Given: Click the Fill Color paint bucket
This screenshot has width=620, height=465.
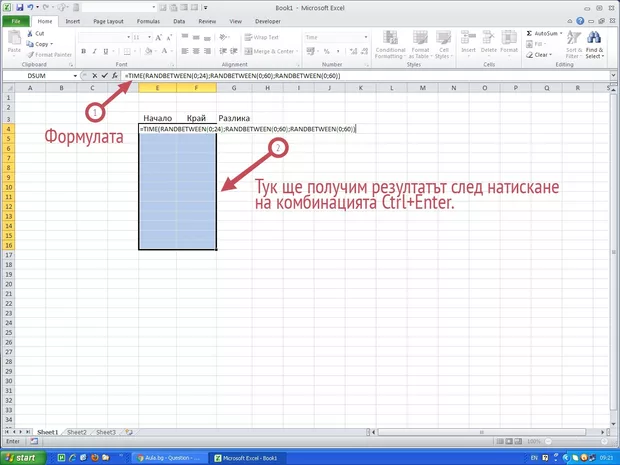Looking at the screenshot, I should 148,51.
